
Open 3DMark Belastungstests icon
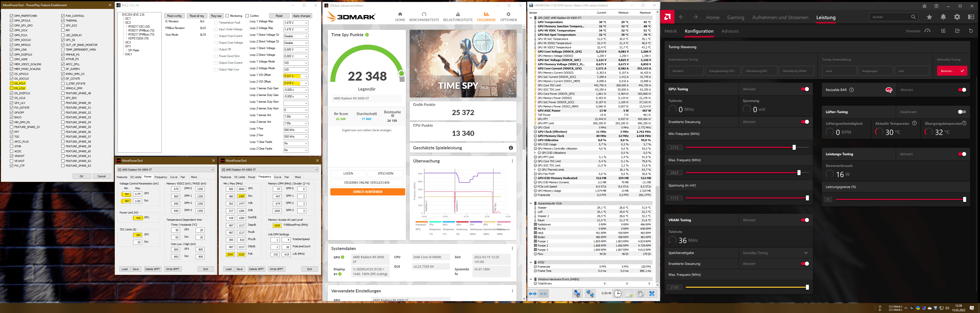pos(458,14)
